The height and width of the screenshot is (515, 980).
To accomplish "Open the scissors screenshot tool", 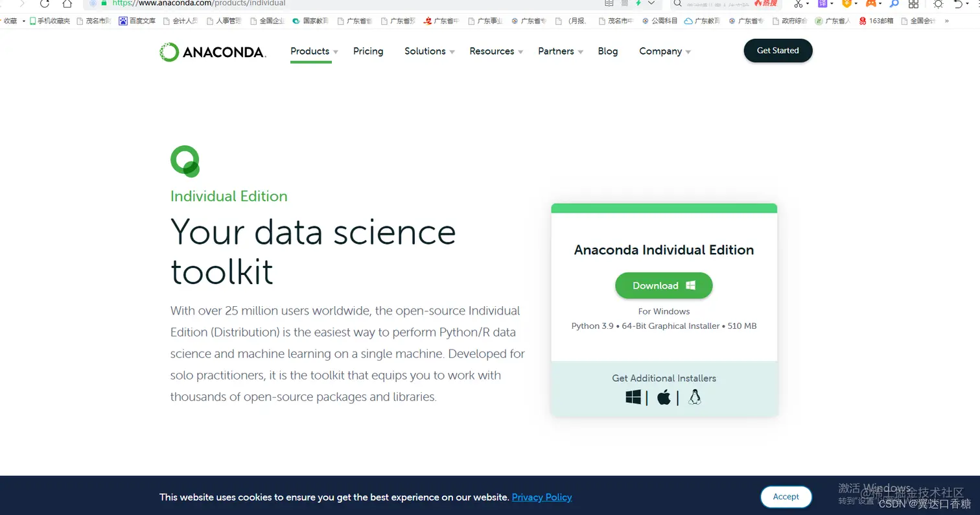I will tap(799, 4).
